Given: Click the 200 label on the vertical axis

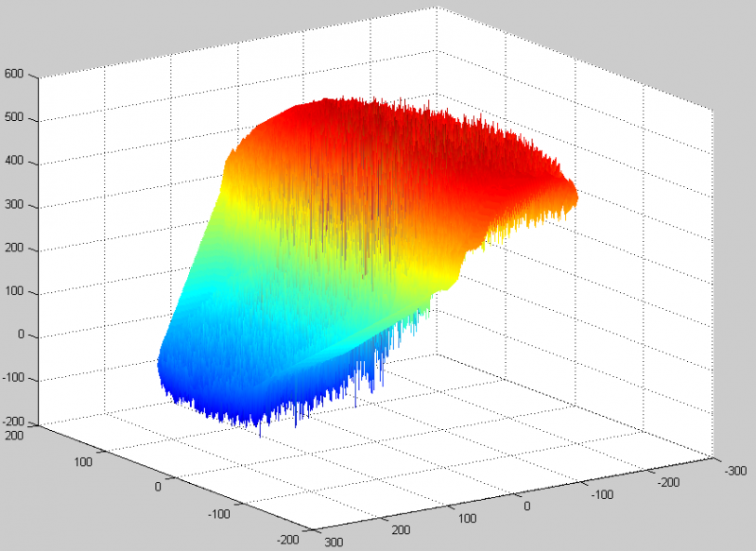Looking at the screenshot, I should click(x=13, y=248).
